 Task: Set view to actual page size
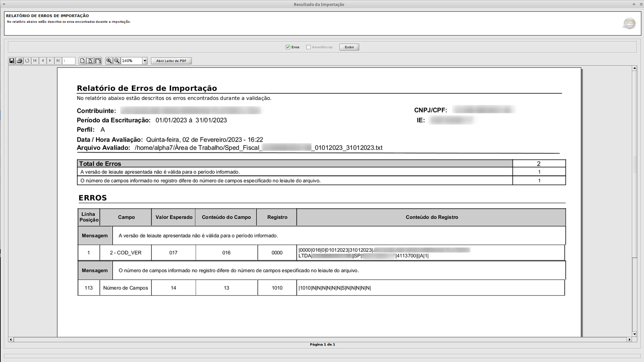point(82,61)
